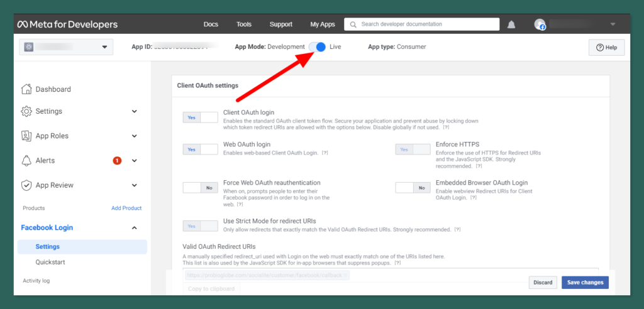The image size is (644, 309).
Task: Open the Docs menu
Action: [211, 24]
